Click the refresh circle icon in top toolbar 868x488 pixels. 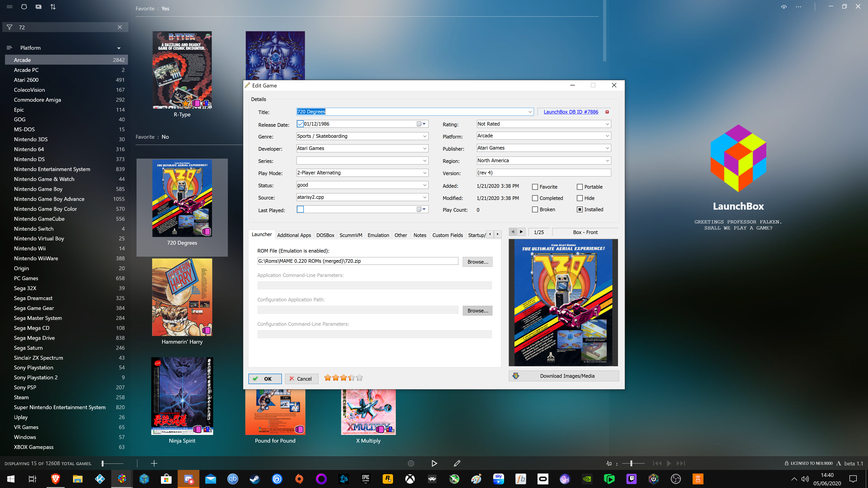pos(24,7)
